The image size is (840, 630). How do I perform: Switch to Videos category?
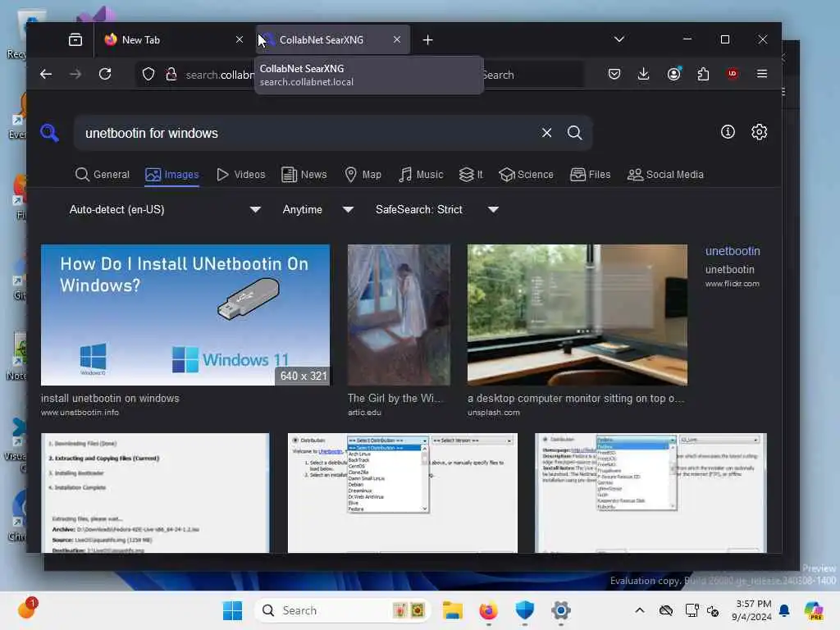241,175
